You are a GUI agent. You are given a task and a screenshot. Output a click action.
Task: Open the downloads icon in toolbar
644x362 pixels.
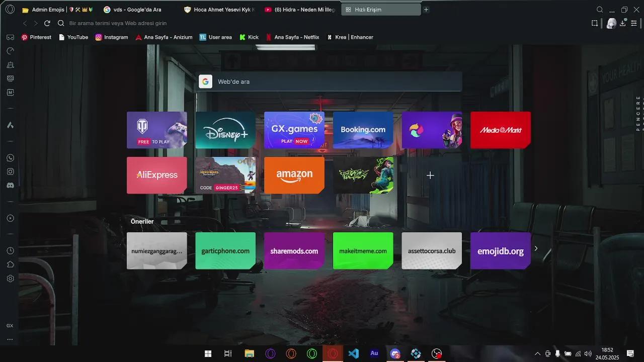coord(623,23)
